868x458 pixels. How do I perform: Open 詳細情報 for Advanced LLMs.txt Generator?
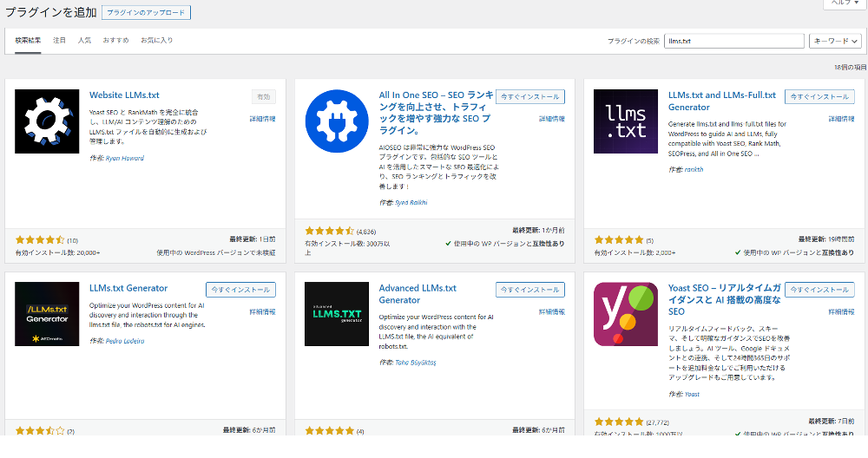tap(552, 312)
